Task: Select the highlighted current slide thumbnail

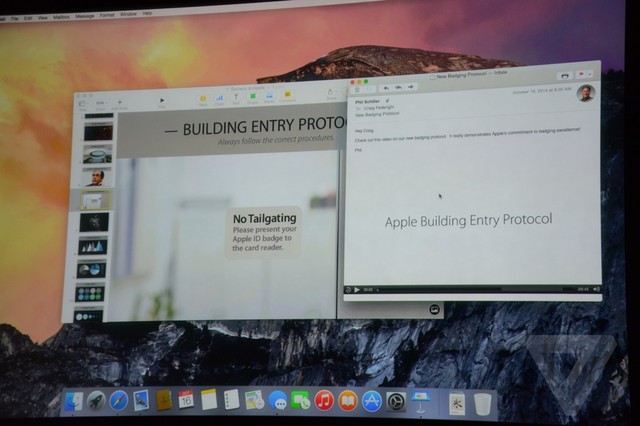Action: point(95,200)
